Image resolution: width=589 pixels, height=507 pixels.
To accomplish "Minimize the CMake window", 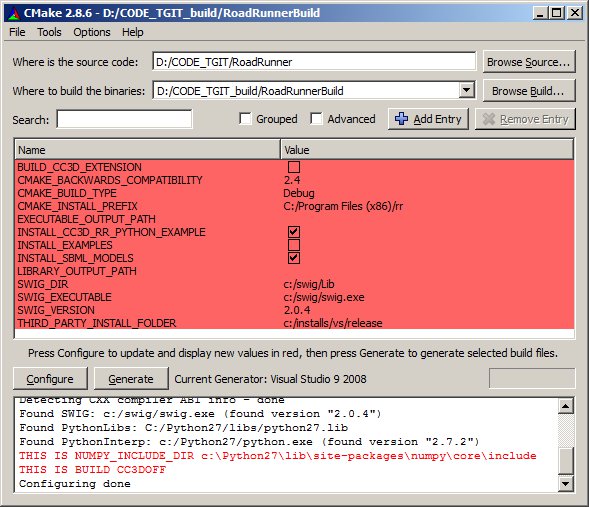I will pyautogui.click(x=540, y=13).
